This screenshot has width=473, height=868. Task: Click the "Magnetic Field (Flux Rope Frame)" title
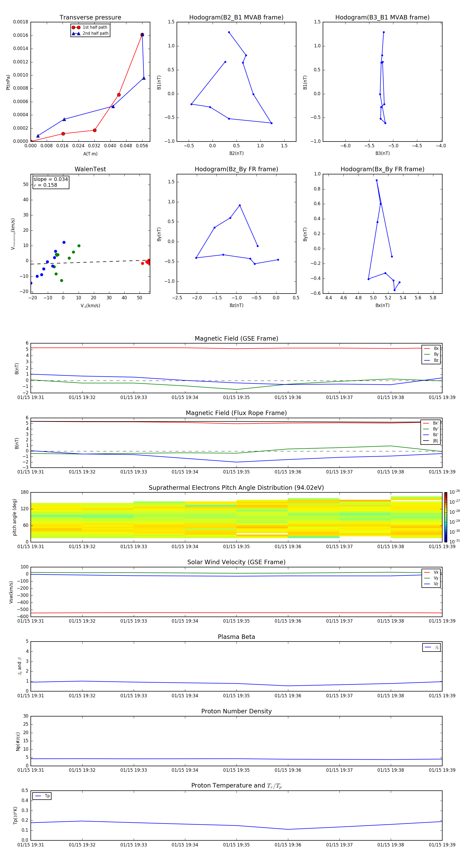point(236,413)
